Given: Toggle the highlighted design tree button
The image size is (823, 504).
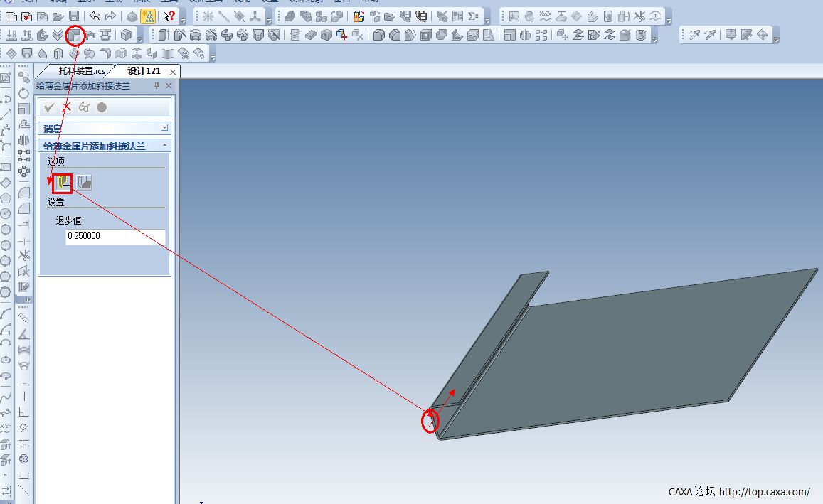Looking at the screenshot, I should [149, 16].
